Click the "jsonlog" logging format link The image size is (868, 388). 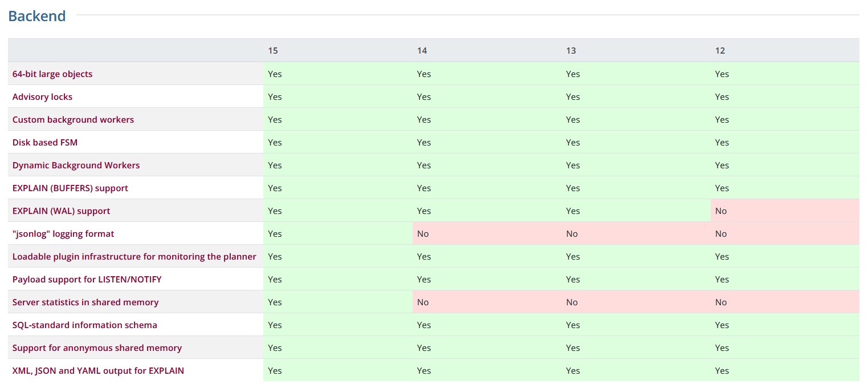63,234
